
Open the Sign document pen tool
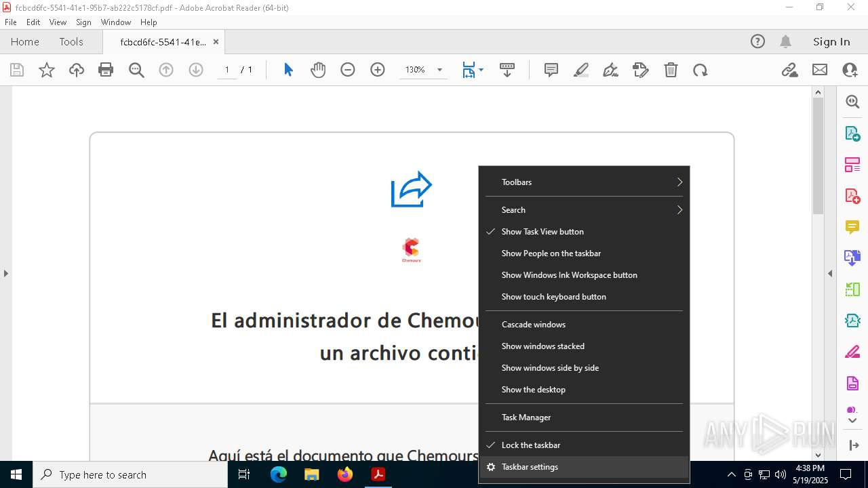[610, 70]
